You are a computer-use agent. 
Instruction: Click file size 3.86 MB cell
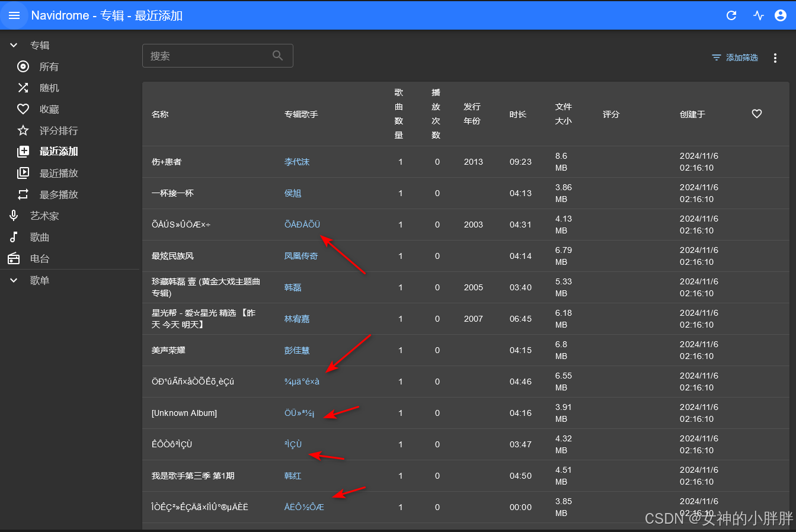563,193
